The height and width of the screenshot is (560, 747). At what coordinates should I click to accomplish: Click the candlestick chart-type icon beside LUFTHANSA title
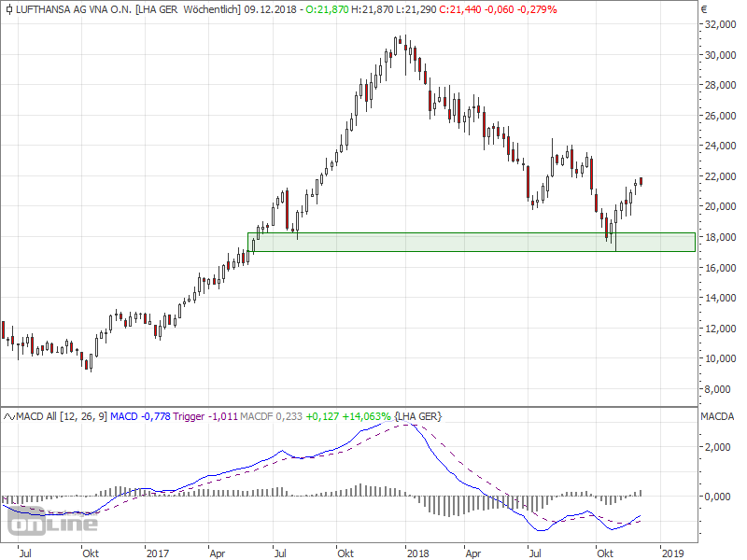(x=8, y=9)
